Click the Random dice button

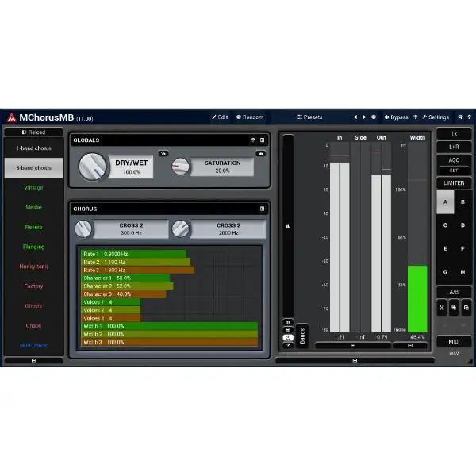coord(249,117)
